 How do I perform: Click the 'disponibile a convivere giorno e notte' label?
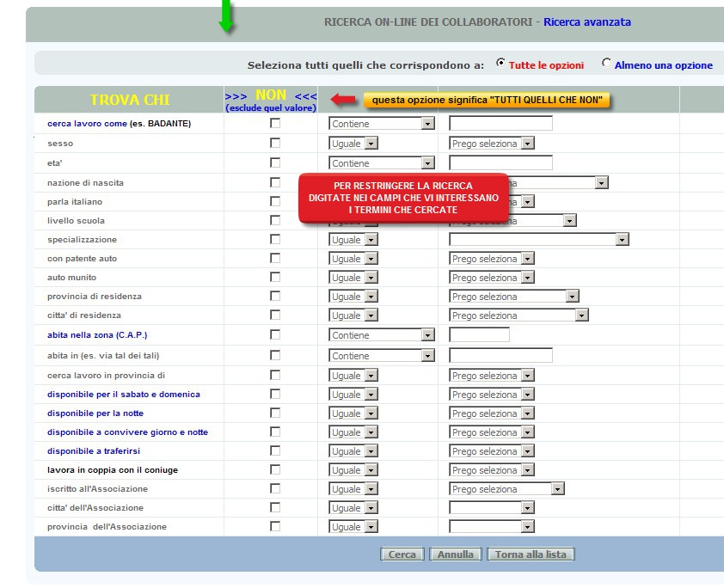tap(127, 432)
